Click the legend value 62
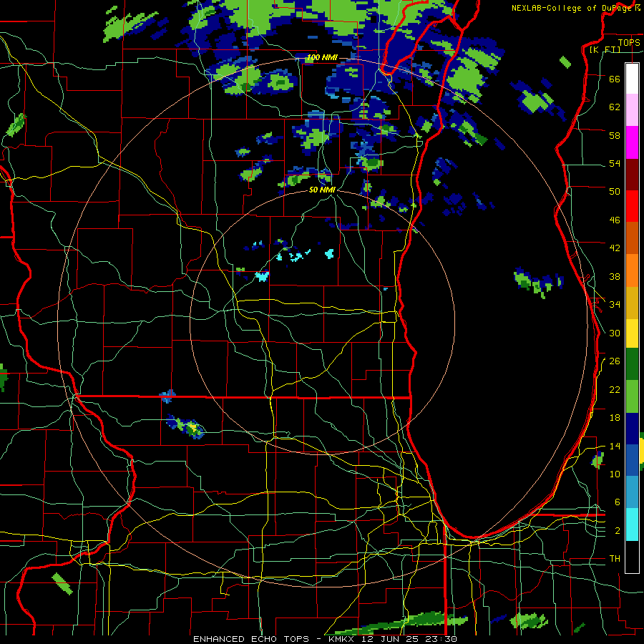This screenshot has width=644, height=644. point(615,107)
